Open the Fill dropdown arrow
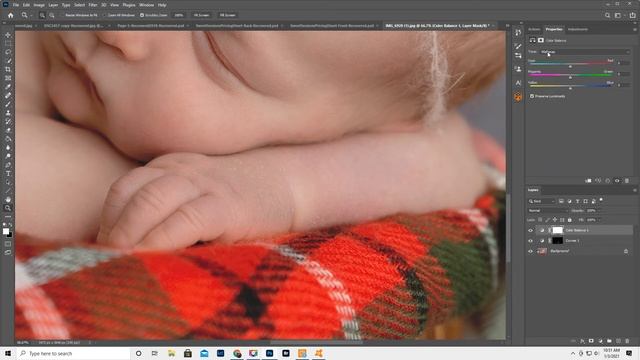The image size is (640, 360). tap(598, 220)
